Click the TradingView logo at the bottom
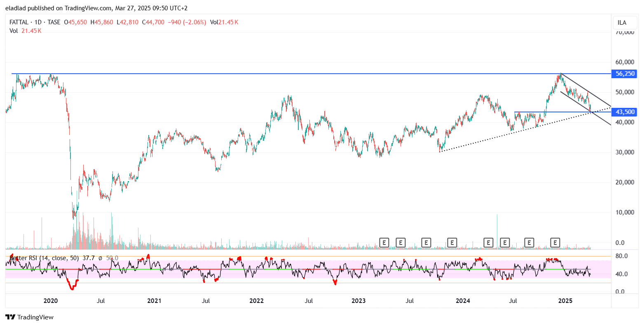This screenshot has width=644, height=326. click(x=29, y=317)
